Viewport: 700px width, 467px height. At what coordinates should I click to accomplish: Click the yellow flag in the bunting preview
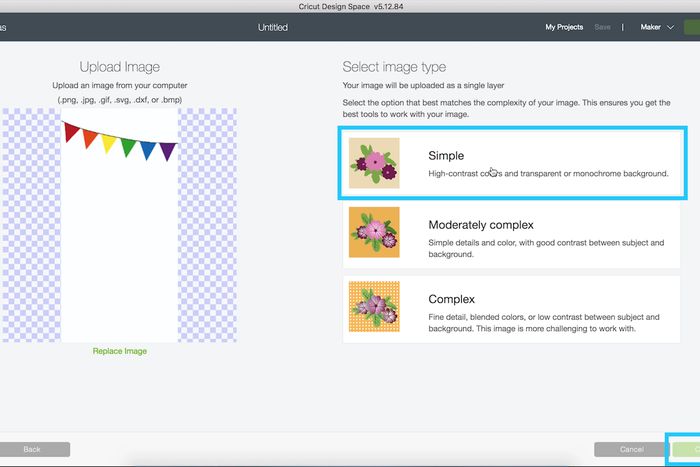pyautogui.click(x=108, y=143)
